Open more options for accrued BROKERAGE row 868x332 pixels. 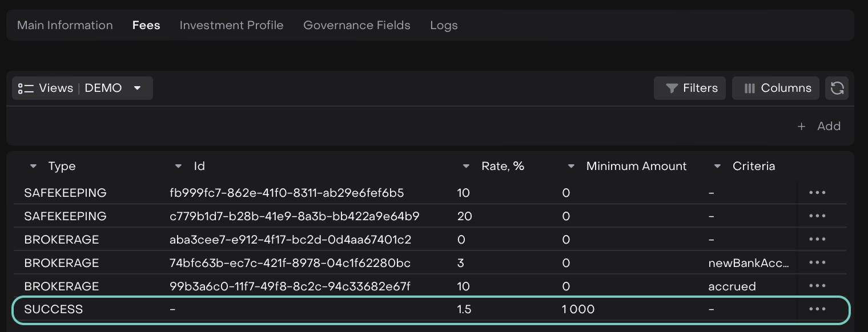[817, 286]
